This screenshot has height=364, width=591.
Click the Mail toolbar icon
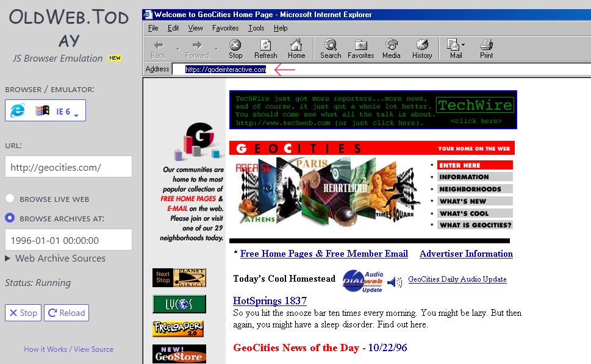[x=453, y=49]
